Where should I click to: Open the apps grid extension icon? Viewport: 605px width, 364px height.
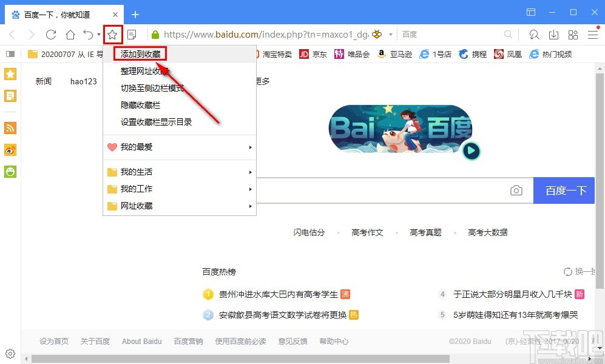(x=573, y=35)
